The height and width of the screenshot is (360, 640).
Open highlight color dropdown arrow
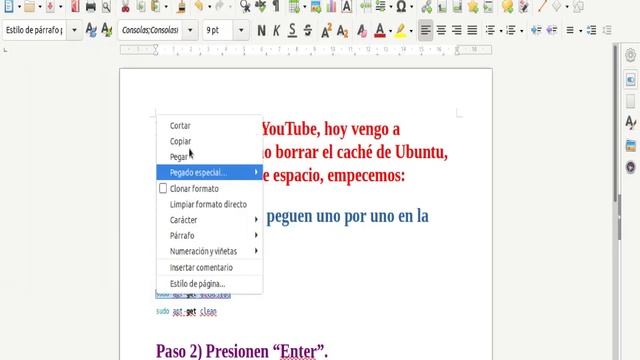click(411, 31)
